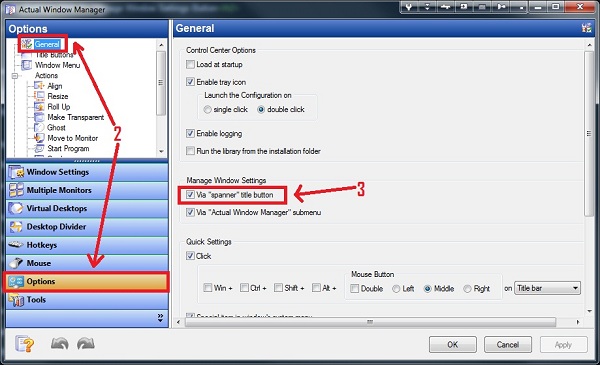The image size is (600, 365).
Task: Click the Hotkeys keyboard icon
Action: pos(16,244)
